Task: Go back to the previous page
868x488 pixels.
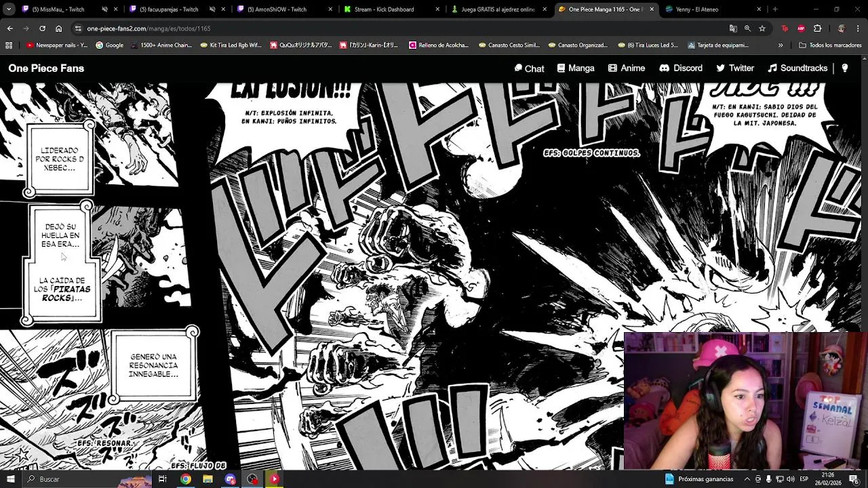Action: (9, 28)
